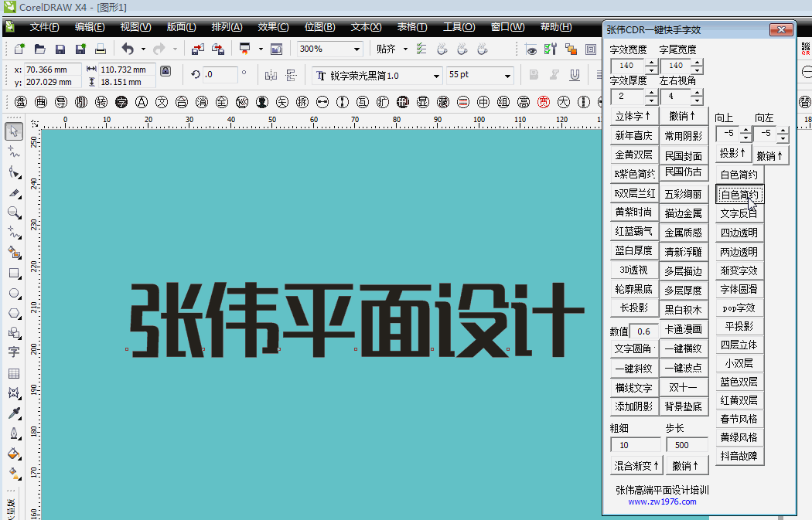
Task: Open the 文件(F) menu
Action: pyautogui.click(x=44, y=27)
